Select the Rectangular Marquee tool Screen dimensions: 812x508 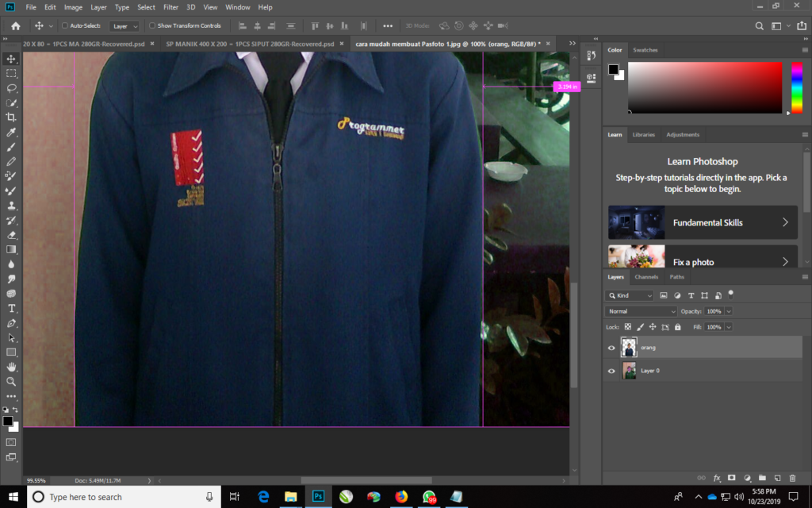[x=11, y=74]
